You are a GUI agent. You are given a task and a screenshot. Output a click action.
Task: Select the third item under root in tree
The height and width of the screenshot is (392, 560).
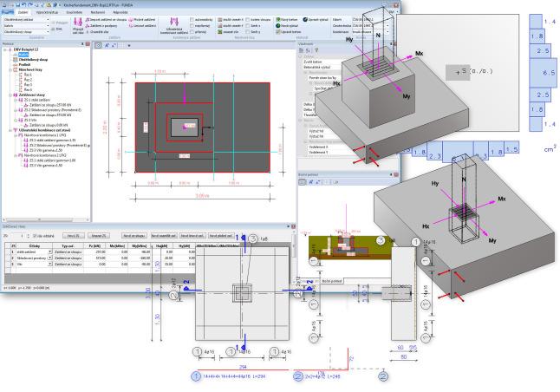point(24,65)
